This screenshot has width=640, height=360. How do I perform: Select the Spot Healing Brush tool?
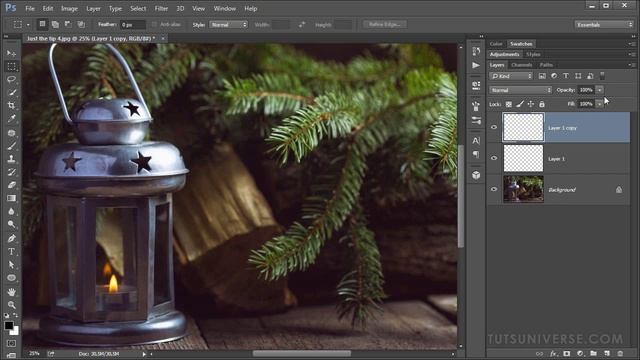[11, 133]
